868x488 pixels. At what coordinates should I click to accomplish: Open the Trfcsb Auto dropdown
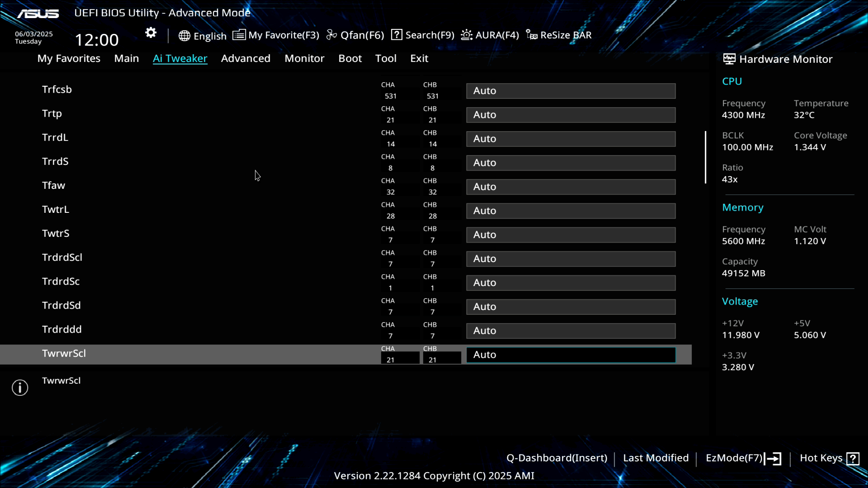(x=571, y=91)
